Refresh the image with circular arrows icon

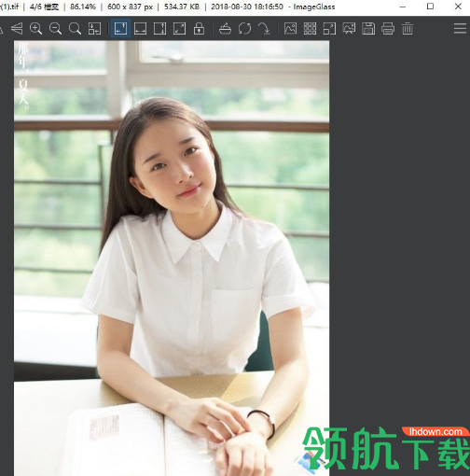point(244,29)
